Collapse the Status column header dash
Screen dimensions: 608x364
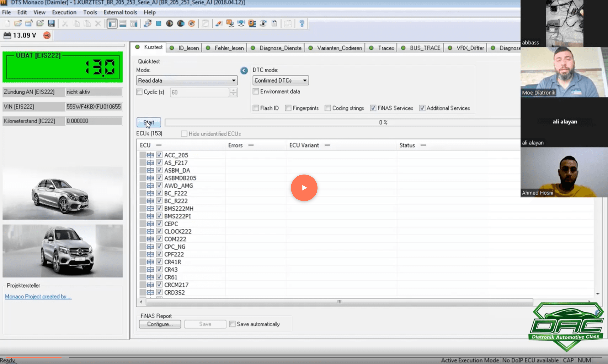coord(423,145)
